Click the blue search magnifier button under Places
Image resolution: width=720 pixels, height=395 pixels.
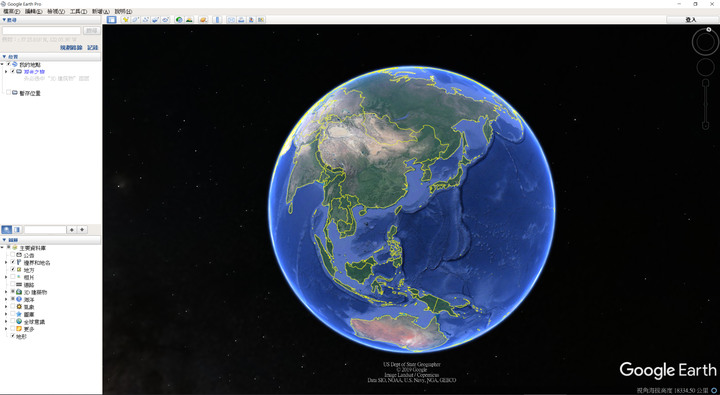[x=6, y=229]
